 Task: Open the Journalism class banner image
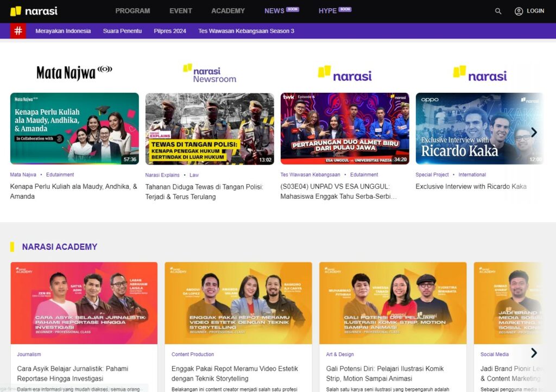pyautogui.click(x=84, y=303)
